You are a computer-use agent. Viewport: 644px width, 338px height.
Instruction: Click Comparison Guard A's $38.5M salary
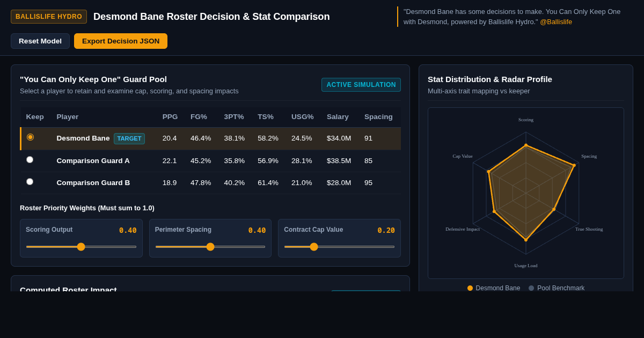click(339, 161)
